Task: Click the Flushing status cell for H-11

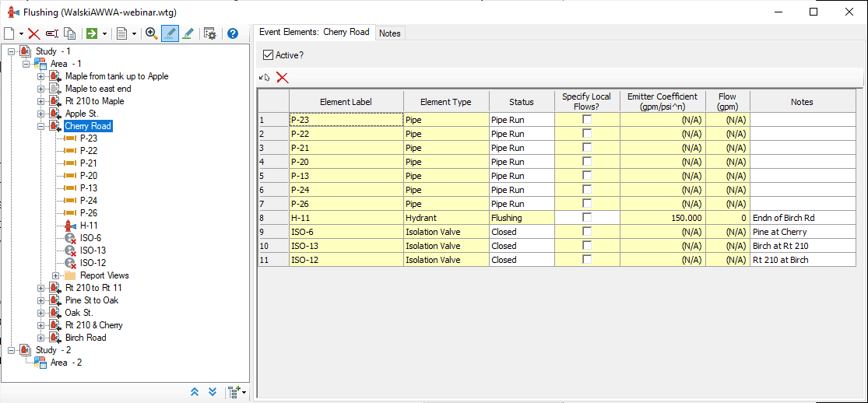Action: click(x=522, y=218)
